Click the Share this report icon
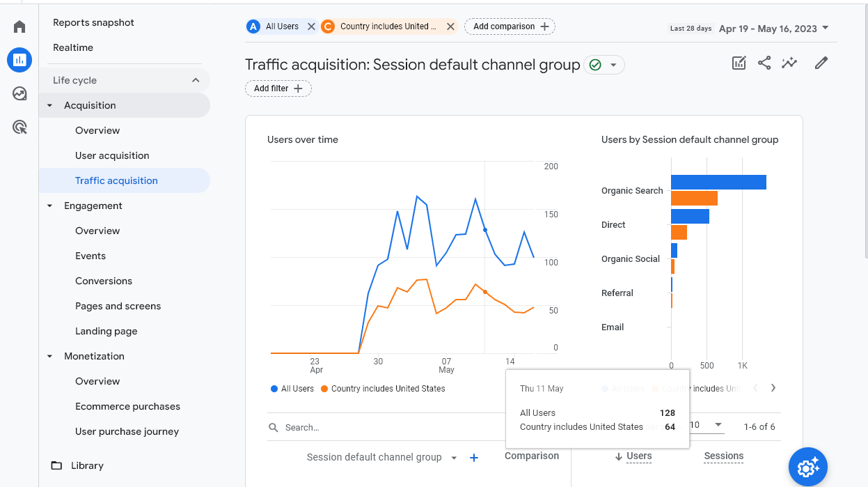 (x=764, y=63)
